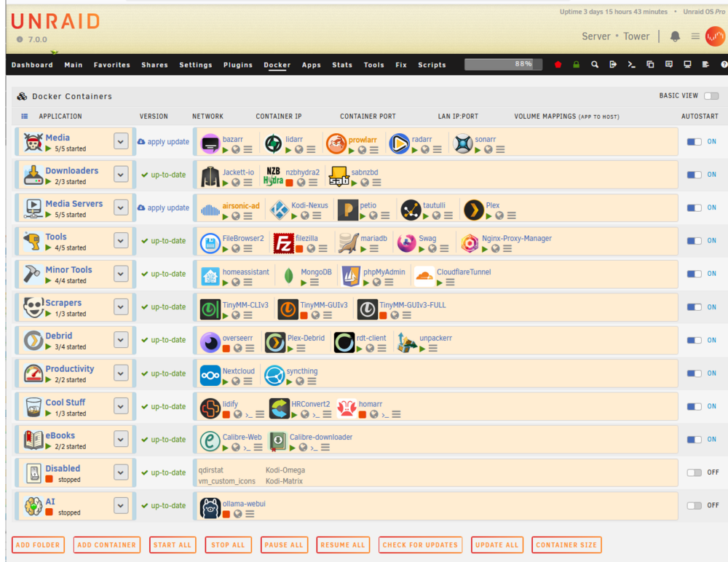The image size is (728, 562).
Task: Click the sabnzbd container icon
Action: coord(339,176)
